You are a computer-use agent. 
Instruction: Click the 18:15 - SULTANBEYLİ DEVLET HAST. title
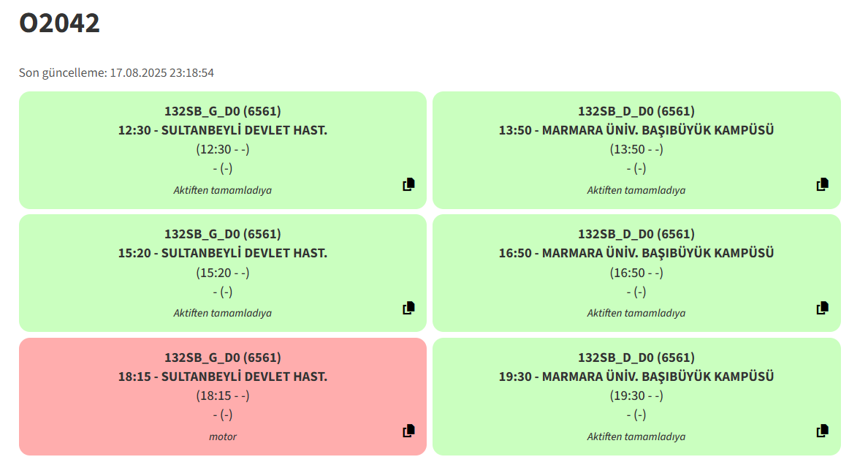[x=223, y=377]
